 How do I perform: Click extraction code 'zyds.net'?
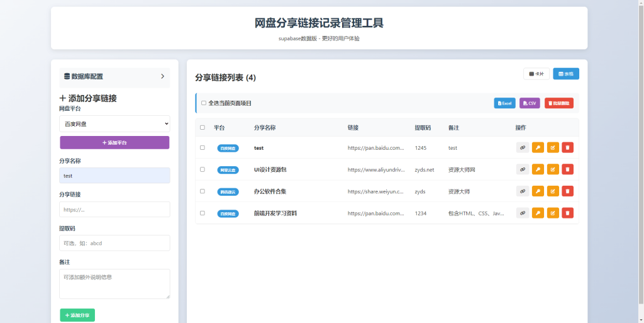click(x=425, y=170)
